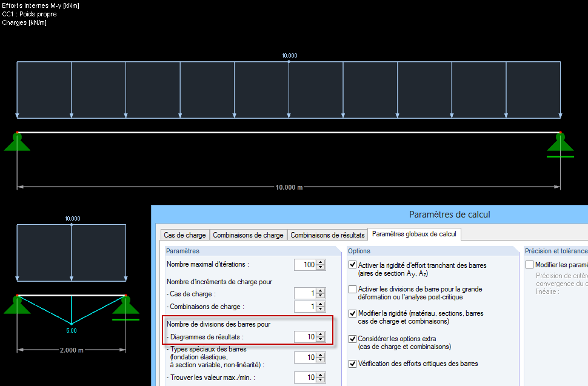Disable rigidité d'effort tranchant des barres
This screenshot has height=386, width=588.
coord(352,264)
